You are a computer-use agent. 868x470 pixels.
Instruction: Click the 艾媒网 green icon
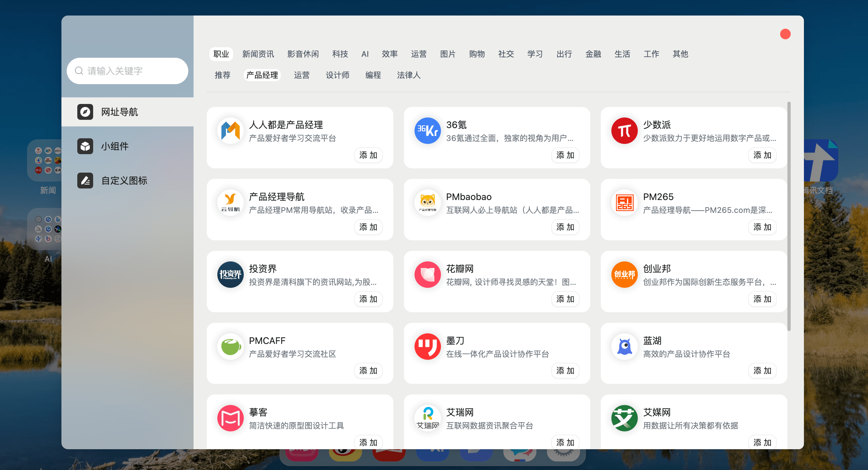point(624,418)
